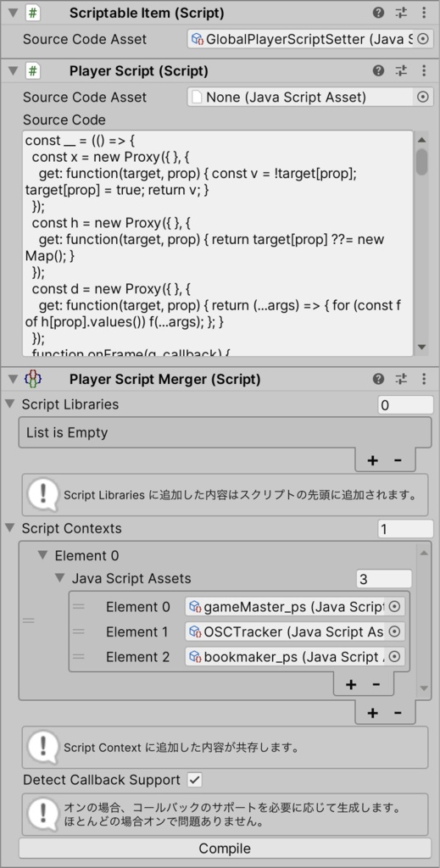Open object picker for GlobalPlayerScriptSetter field

click(x=423, y=39)
